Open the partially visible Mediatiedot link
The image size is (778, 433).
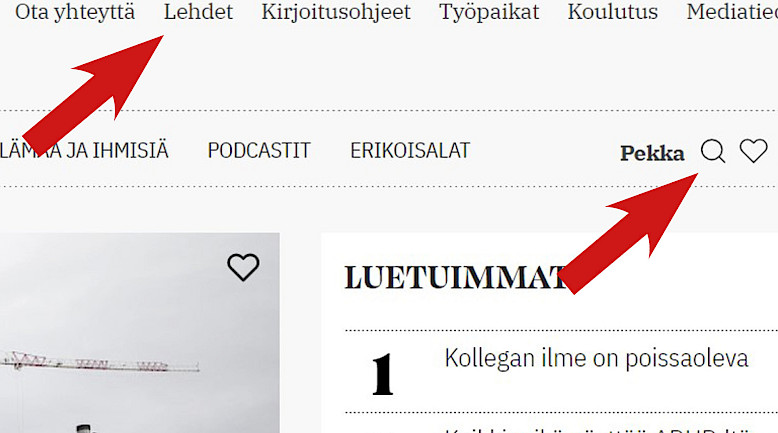(732, 12)
